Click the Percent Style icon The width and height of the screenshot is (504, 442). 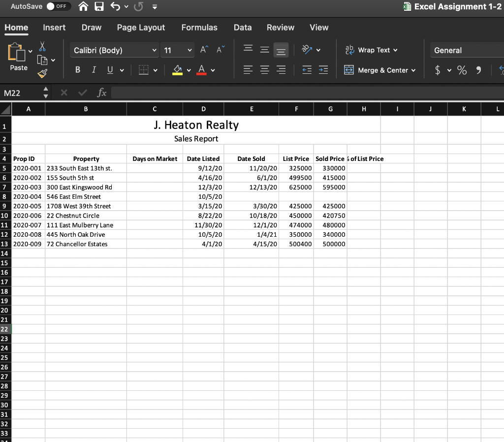click(462, 69)
